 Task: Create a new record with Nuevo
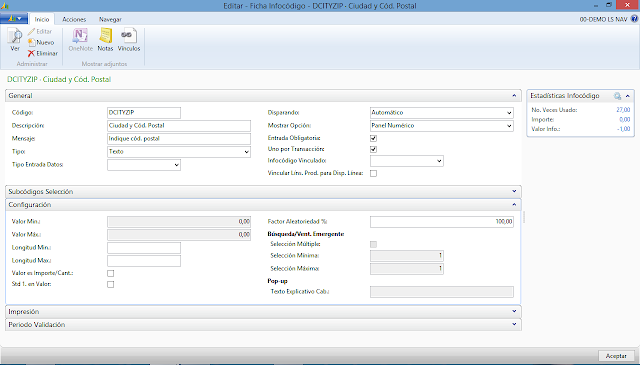41,42
